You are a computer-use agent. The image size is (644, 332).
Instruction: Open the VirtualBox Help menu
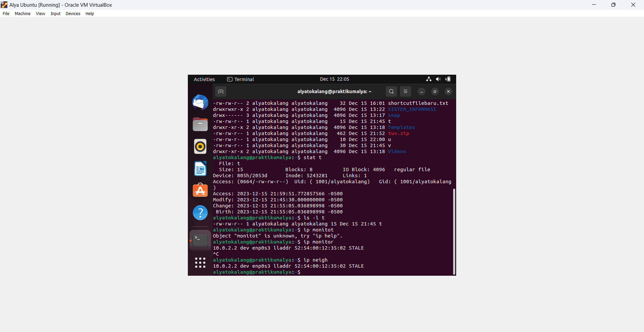coord(90,14)
